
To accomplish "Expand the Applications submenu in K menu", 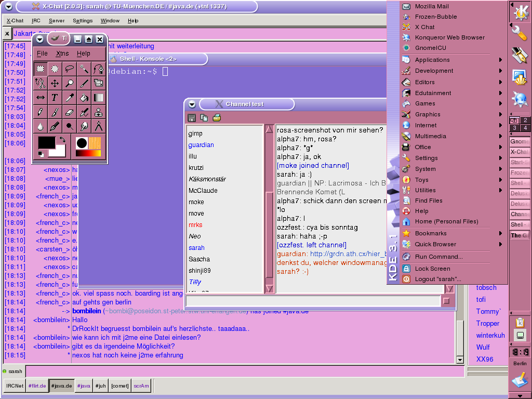I will coord(451,60).
